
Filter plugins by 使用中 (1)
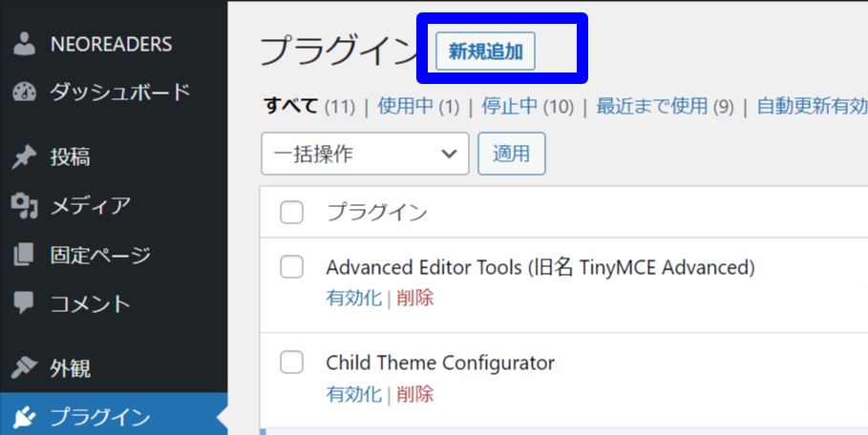tap(418, 106)
